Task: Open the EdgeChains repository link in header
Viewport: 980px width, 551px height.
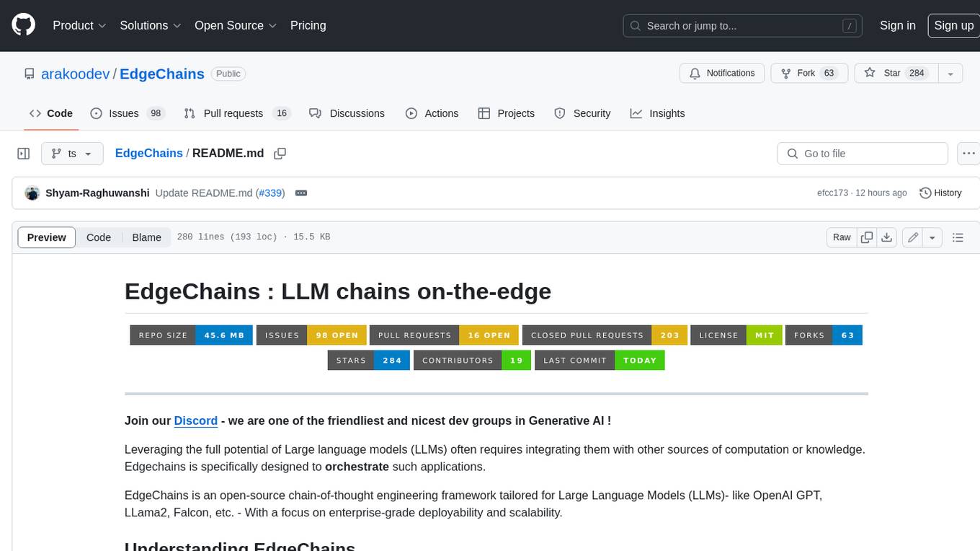Action: (x=162, y=74)
